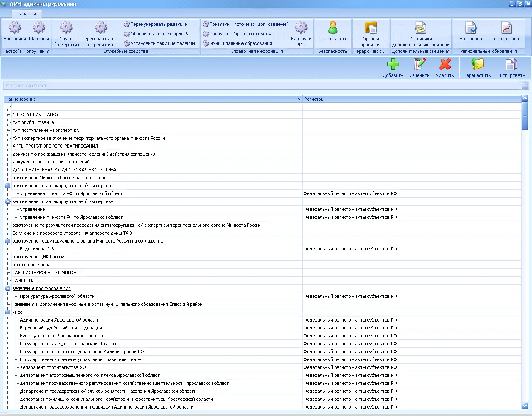Collapse заключение территориального органа Минюста России node
The height and width of the screenshot is (416, 532).
click(x=7, y=241)
